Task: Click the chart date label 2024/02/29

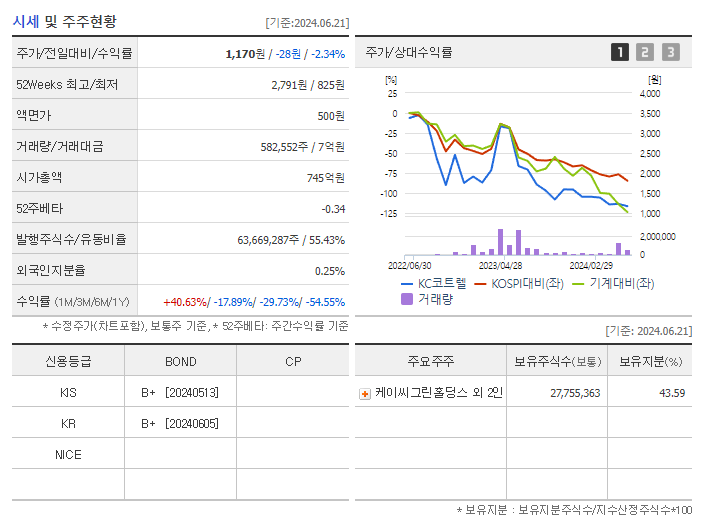Action: coord(591,266)
